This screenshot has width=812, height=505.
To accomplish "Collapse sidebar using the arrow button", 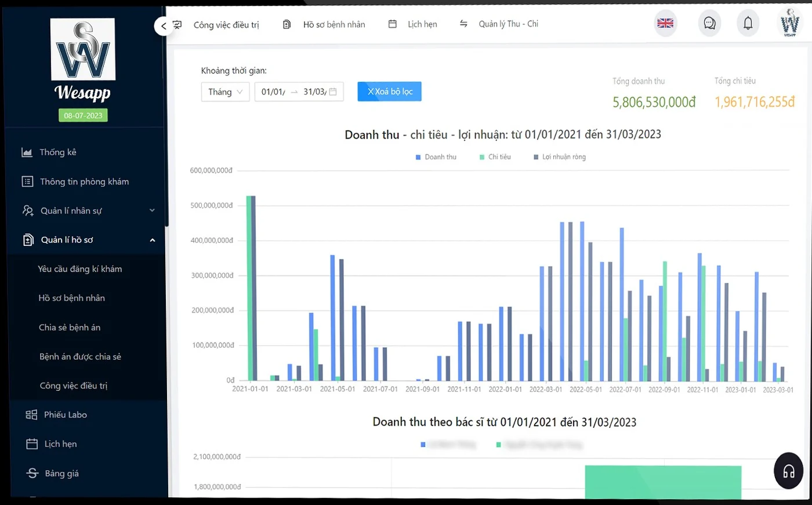I will click(164, 26).
